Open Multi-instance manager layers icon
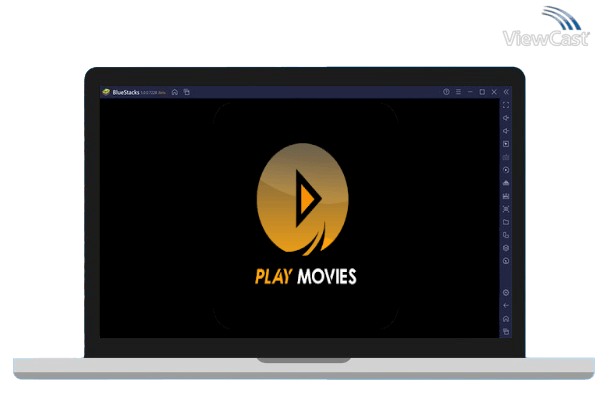Viewport: 602px width, 414px height. point(506,248)
